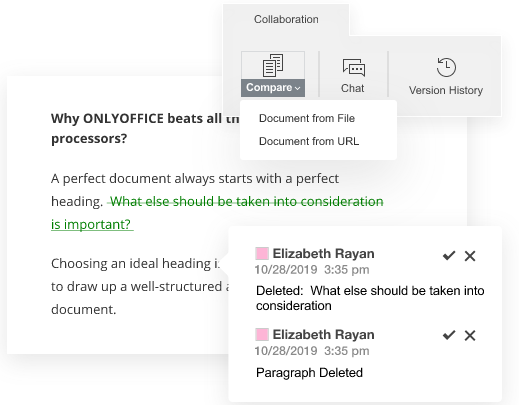Accept the 'Paragraph Deleted' change checkmark

pos(449,335)
